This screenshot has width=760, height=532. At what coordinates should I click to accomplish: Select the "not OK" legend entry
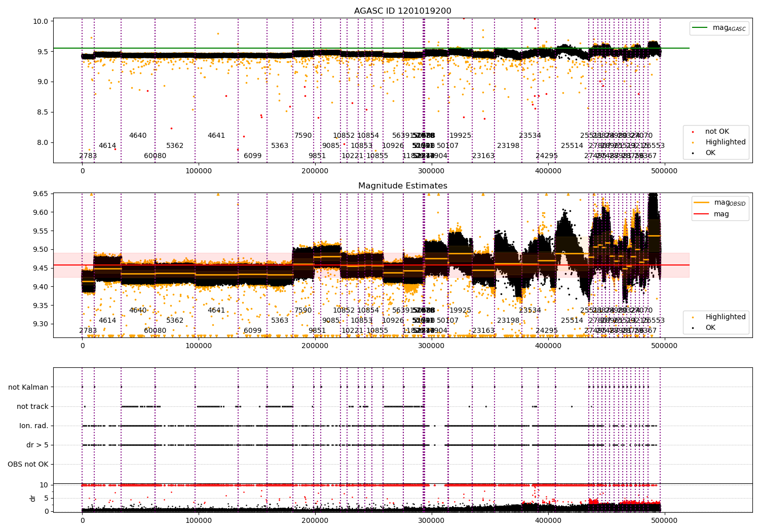[717, 132]
